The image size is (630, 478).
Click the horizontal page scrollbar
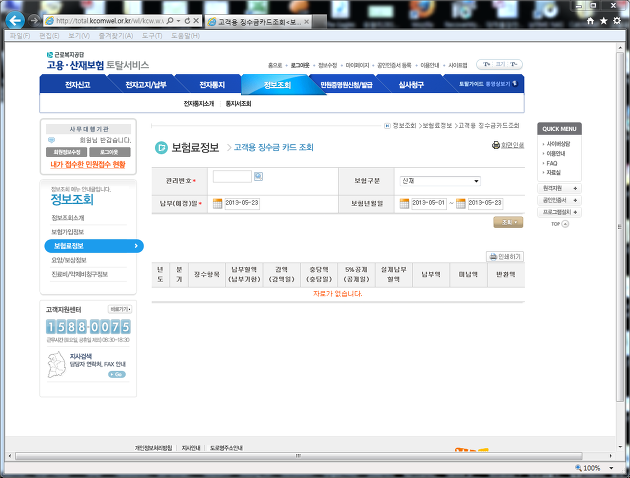tap(299, 456)
